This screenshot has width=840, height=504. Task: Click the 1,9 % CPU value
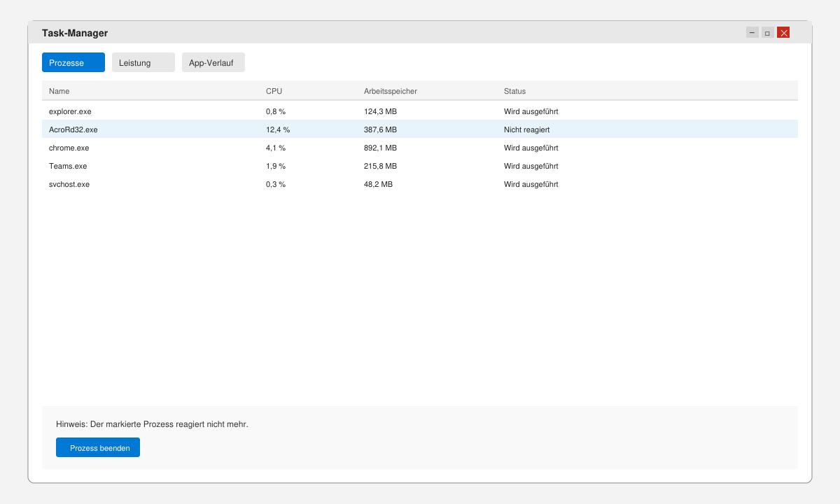[276, 166]
